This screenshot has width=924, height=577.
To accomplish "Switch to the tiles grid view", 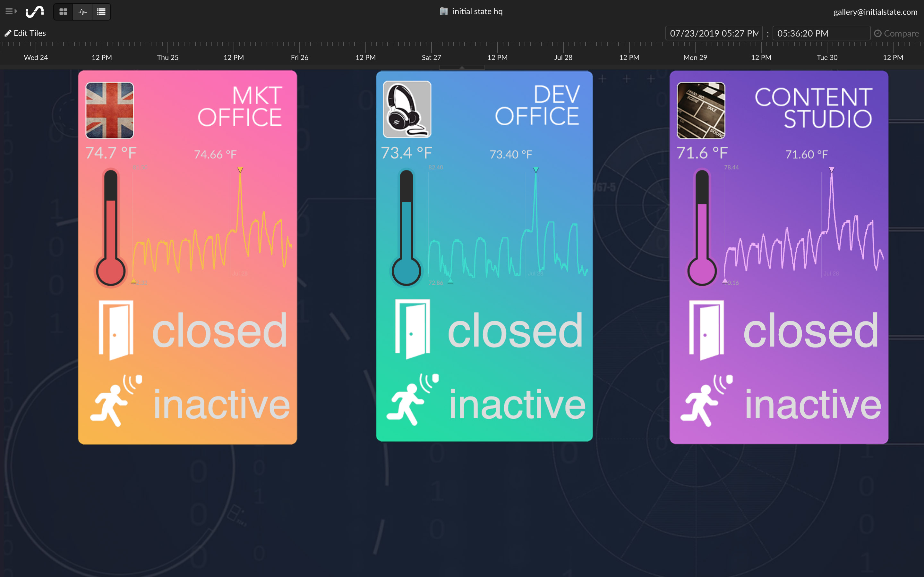I will pyautogui.click(x=63, y=12).
